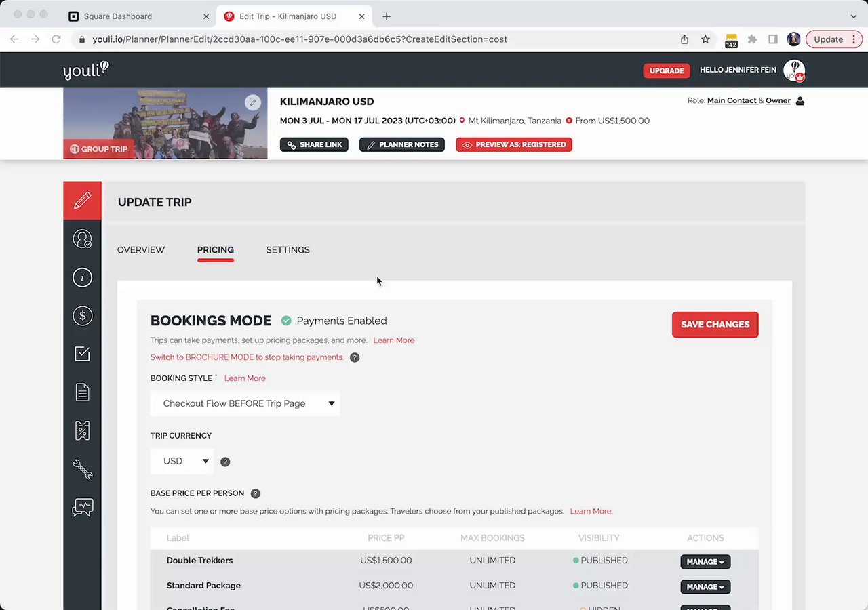Screen dimensions: 868x610
Task: Open the chat activity sidebar icon
Action: pos(82,508)
